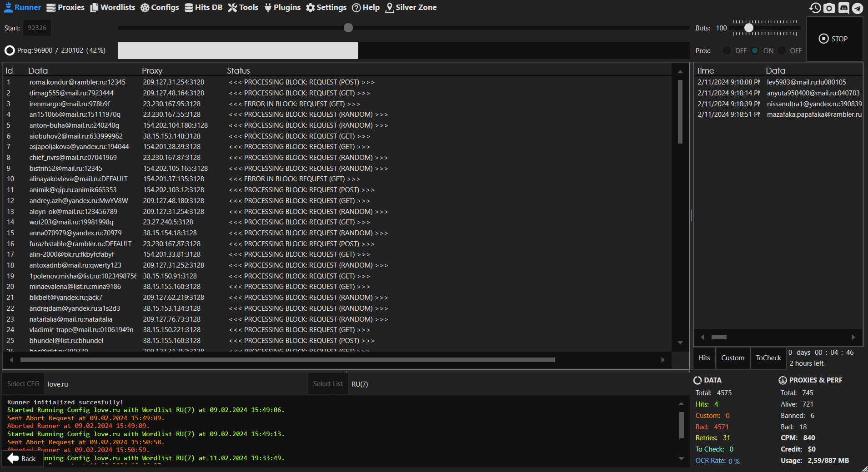Viewport: 868px width, 472px height.
Task: Select the ON proxy mode radio button
Action: pyautogui.click(x=755, y=50)
